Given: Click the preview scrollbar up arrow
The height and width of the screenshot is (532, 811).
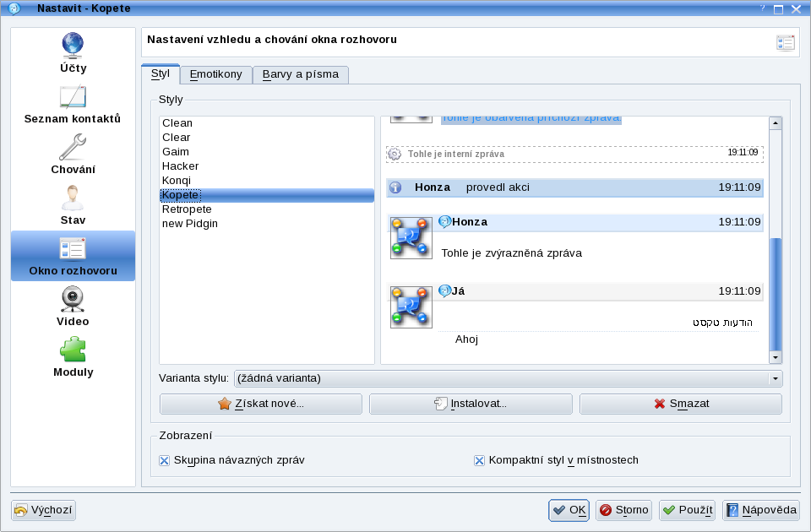Looking at the screenshot, I should coord(776,123).
